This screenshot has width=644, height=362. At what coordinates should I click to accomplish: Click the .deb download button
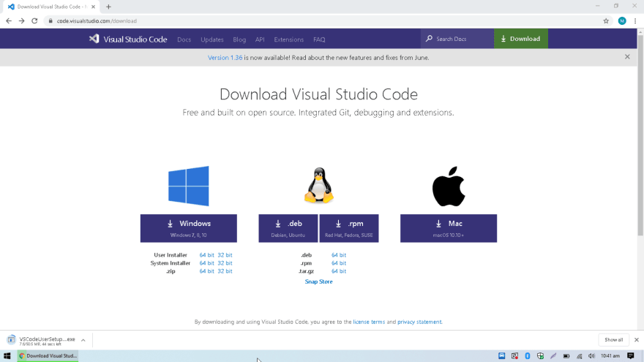pos(288,228)
